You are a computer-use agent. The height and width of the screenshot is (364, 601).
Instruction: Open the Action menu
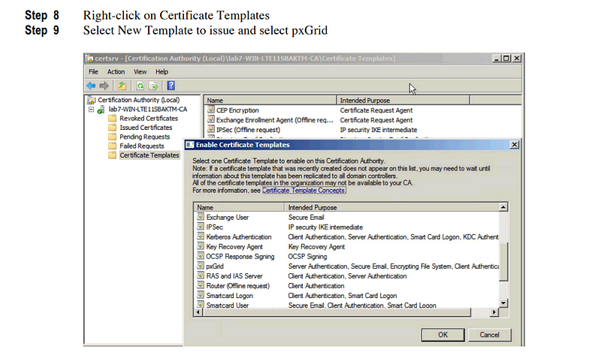tap(116, 71)
